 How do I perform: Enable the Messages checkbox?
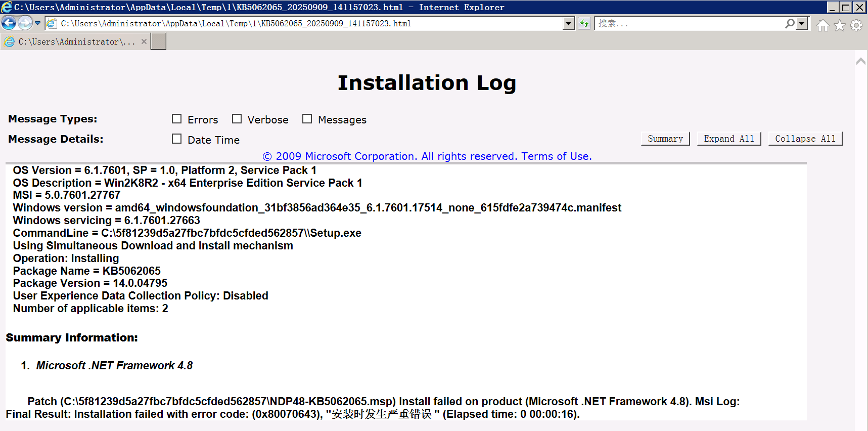coord(307,119)
